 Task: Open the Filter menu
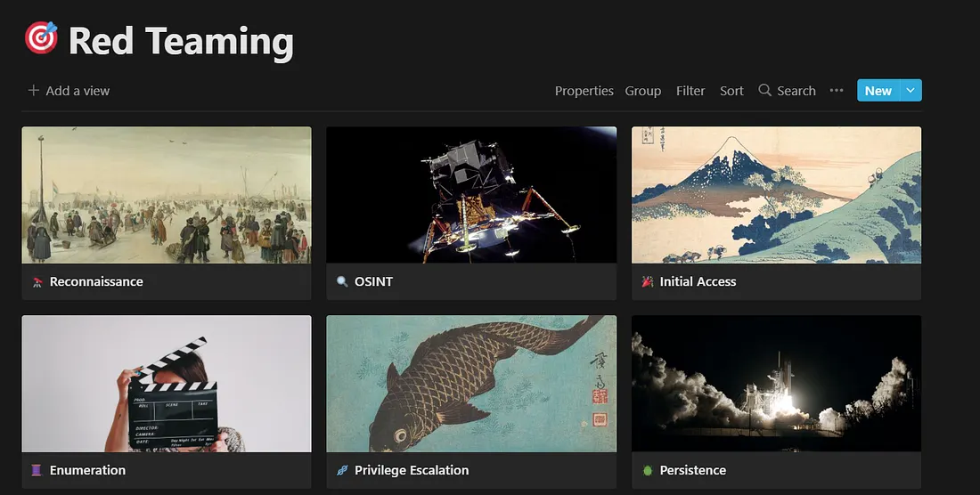690,91
